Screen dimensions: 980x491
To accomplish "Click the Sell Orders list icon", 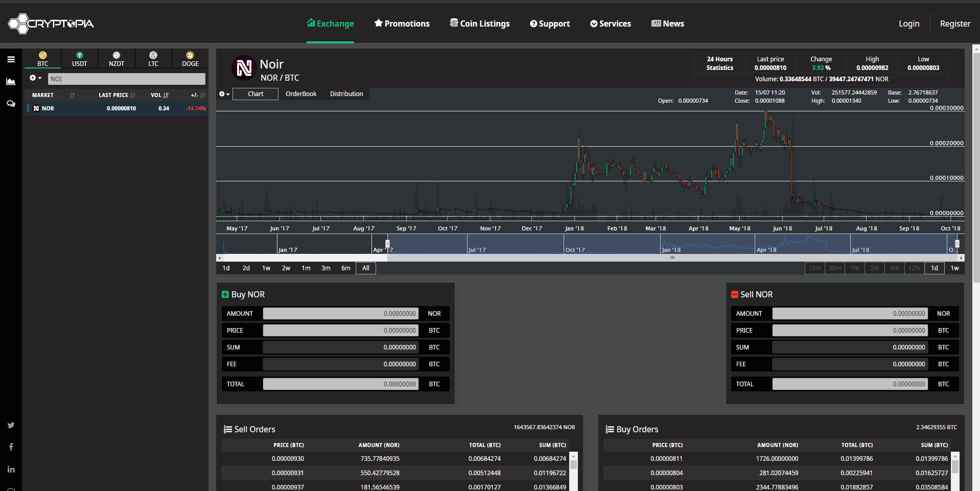I will tap(228, 430).
